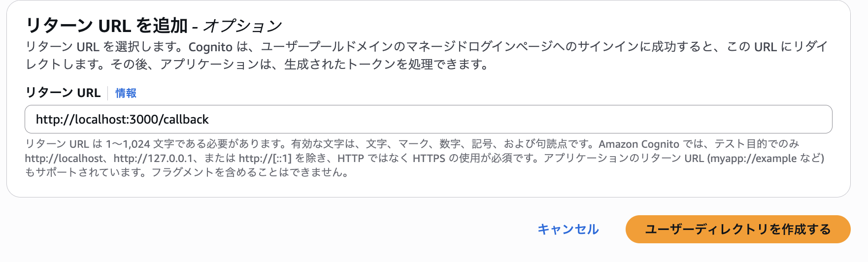Click the 情報 info link
Image resolution: width=868 pixels, height=262 pixels.
[126, 93]
